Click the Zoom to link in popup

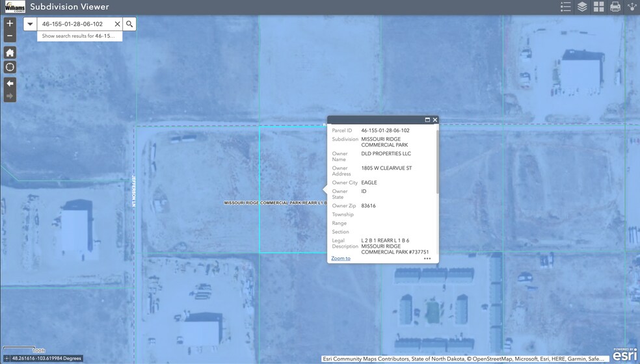pos(341,258)
